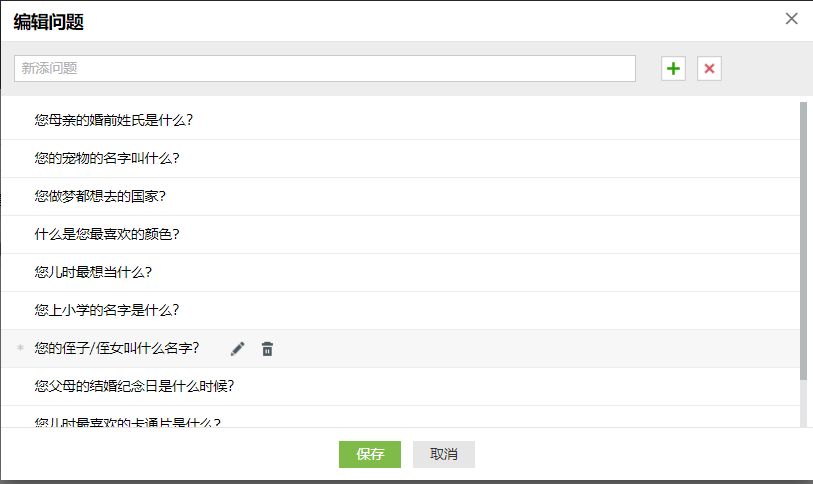Select the partially visible 卡通片 question
The height and width of the screenshot is (484, 813).
(x=127, y=422)
